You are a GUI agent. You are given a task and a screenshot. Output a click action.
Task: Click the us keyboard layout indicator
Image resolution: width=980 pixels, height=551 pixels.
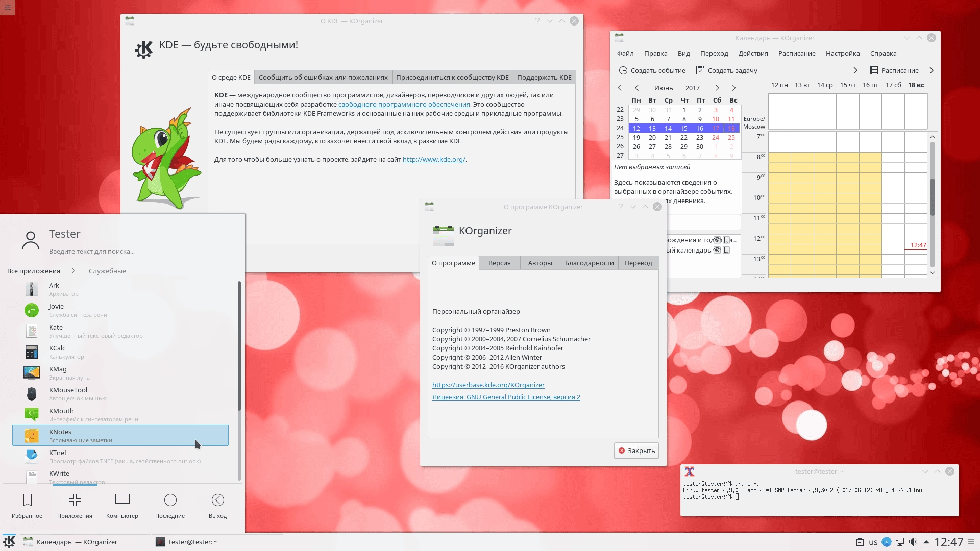(x=873, y=542)
